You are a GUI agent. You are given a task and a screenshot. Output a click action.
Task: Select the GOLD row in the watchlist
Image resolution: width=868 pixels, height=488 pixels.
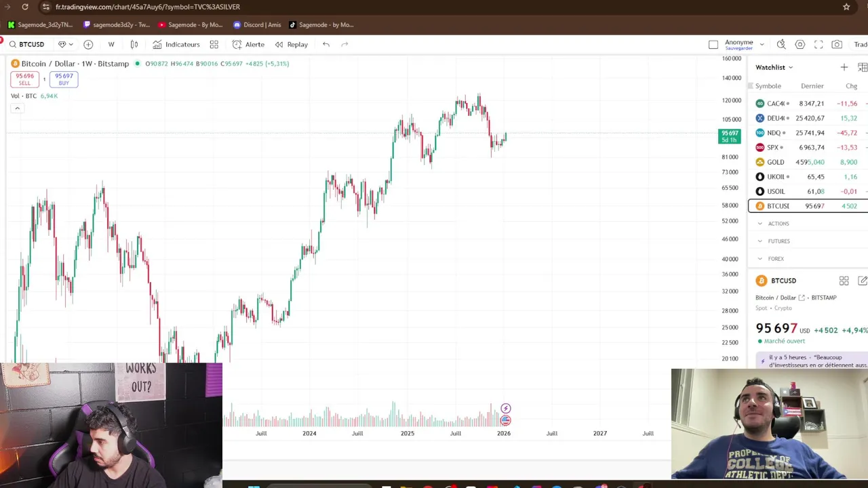808,162
